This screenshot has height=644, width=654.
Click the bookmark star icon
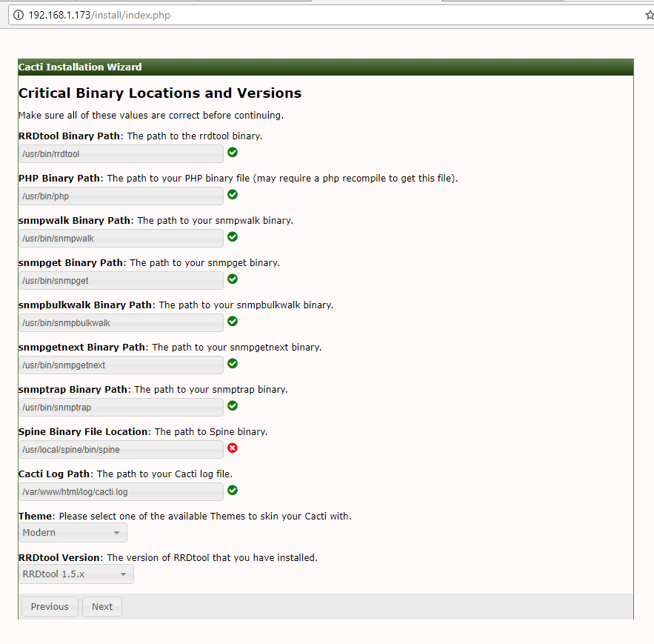(649, 15)
